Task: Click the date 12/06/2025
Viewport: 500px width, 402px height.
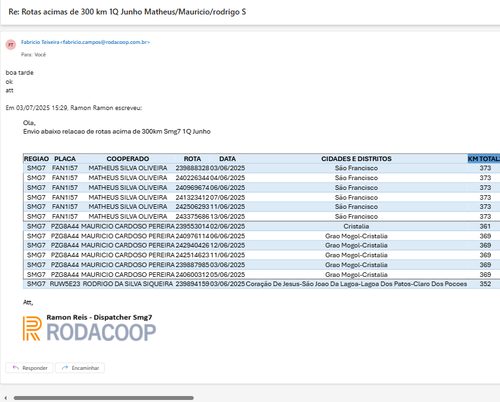Action: point(227,245)
